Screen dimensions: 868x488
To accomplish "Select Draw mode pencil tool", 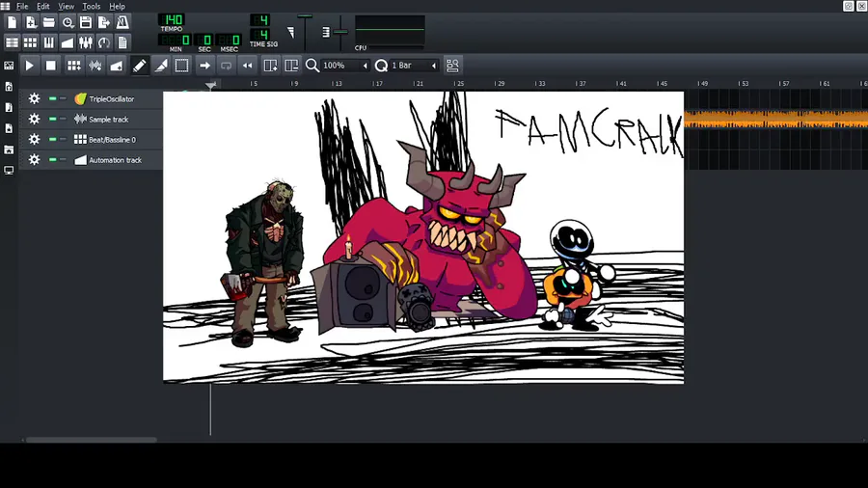I will click(140, 66).
